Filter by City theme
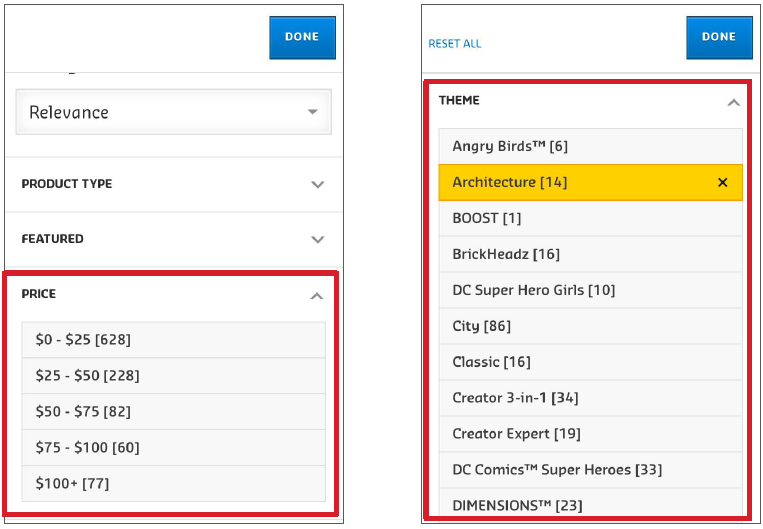The width and height of the screenshot is (763, 529). pyautogui.click(x=590, y=326)
